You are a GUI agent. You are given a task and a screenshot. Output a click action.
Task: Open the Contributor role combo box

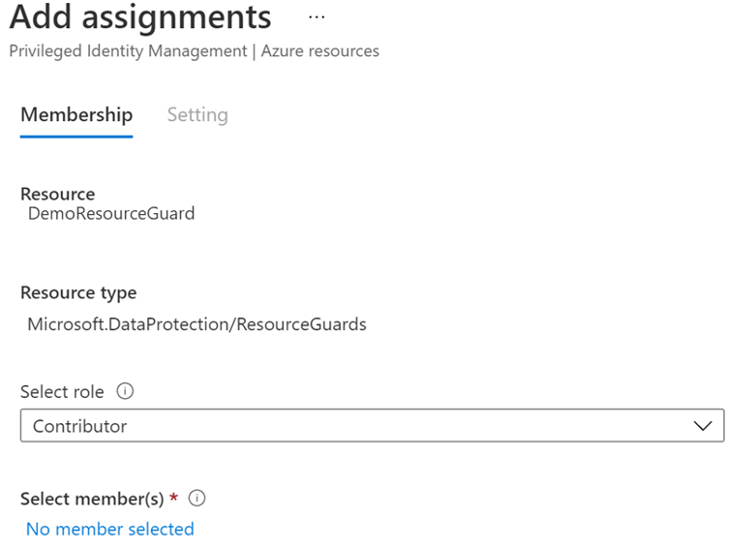(373, 425)
